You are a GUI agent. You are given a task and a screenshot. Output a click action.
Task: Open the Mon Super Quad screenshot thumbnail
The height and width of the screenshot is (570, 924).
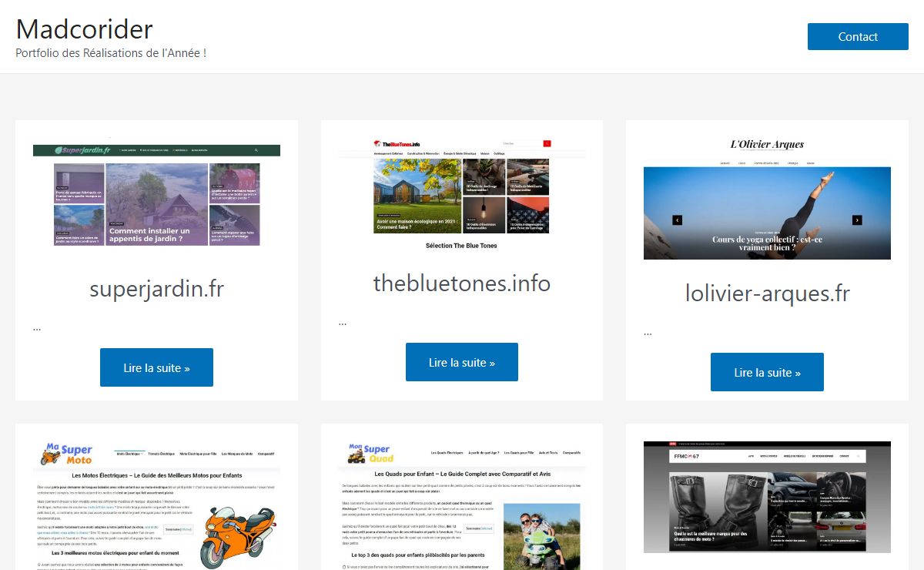pos(462,505)
